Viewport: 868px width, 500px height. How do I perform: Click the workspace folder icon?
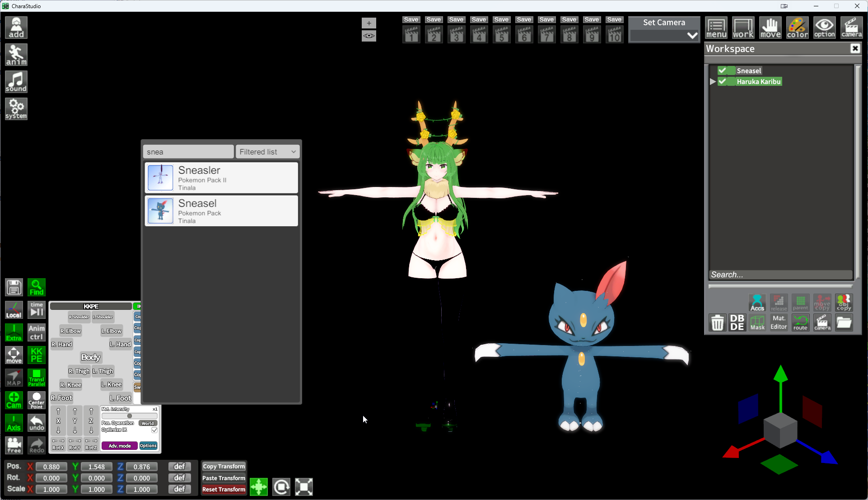(844, 323)
